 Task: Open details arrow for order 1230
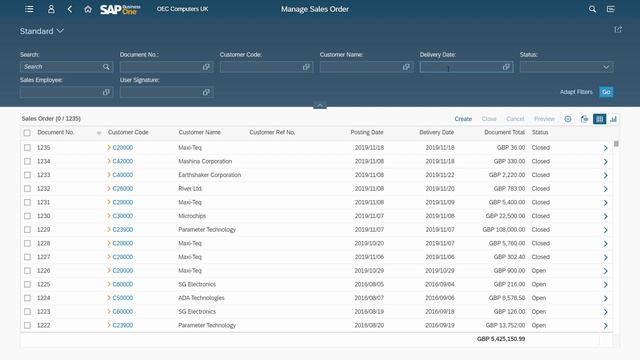click(606, 216)
